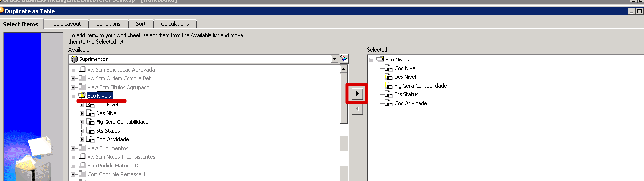The width and height of the screenshot is (644, 181).
Task: Select Flg Gera Contabilidade in Selected list
Action: [420, 86]
